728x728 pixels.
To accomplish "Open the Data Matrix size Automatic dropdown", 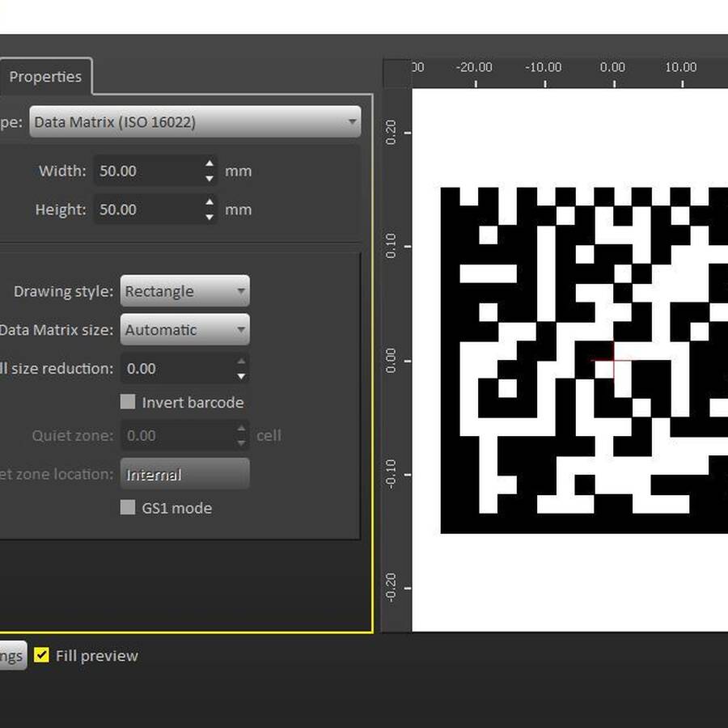I will pyautogui.click(x=184, y=330).
